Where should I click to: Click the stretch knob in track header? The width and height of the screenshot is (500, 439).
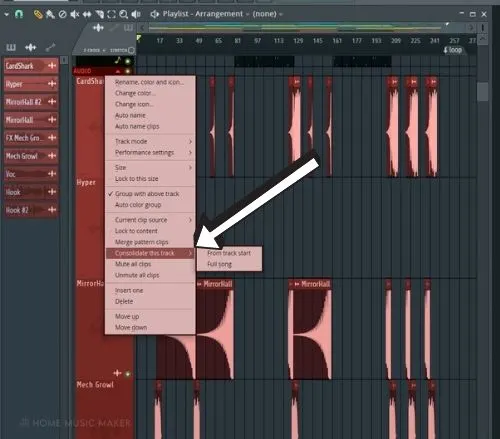132,50
